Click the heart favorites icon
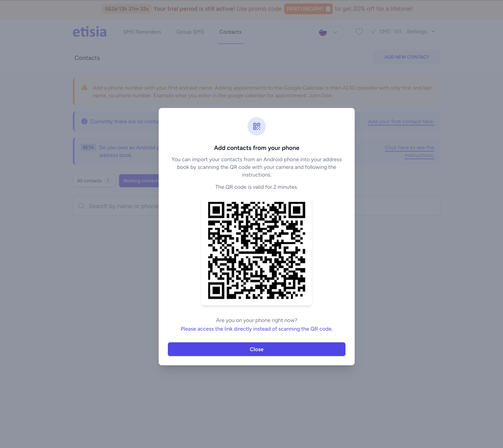The width and height of the screenshot is (503, 448). coord(359,32)
